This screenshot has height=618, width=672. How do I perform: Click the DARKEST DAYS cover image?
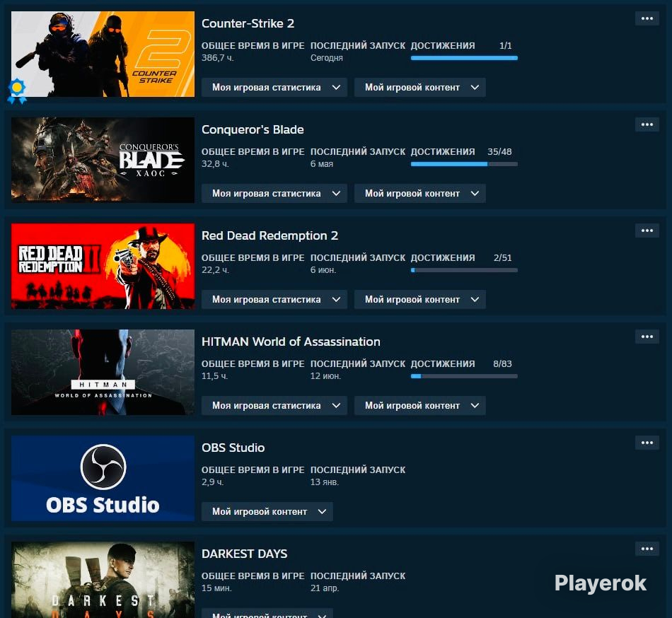pos(103,580)
